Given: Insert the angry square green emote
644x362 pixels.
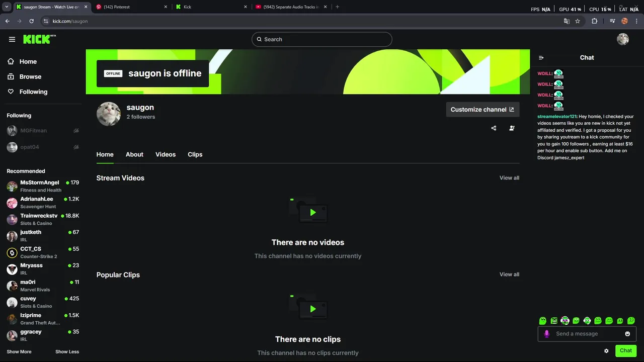Looking at the screenshot, I should [554, 320].
